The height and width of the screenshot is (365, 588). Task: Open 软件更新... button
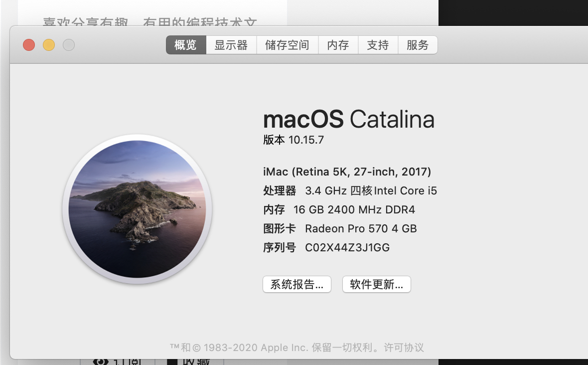377,284
